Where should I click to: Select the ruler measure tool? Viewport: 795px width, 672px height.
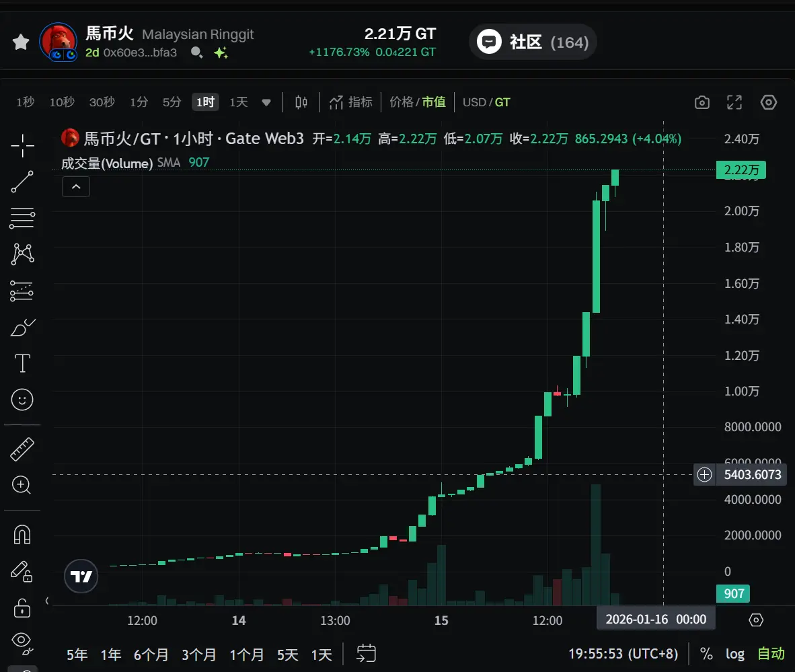pos(22,449)
